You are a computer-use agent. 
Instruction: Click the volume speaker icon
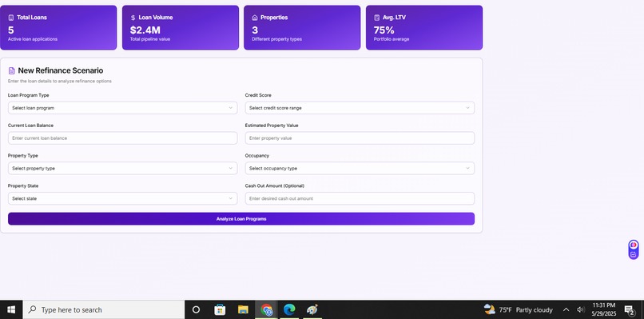(580, 309)
